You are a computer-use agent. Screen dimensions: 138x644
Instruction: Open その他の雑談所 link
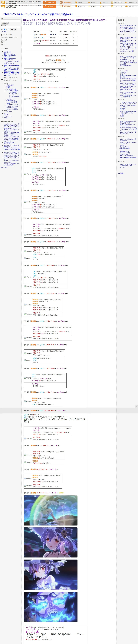pos(13,92)
